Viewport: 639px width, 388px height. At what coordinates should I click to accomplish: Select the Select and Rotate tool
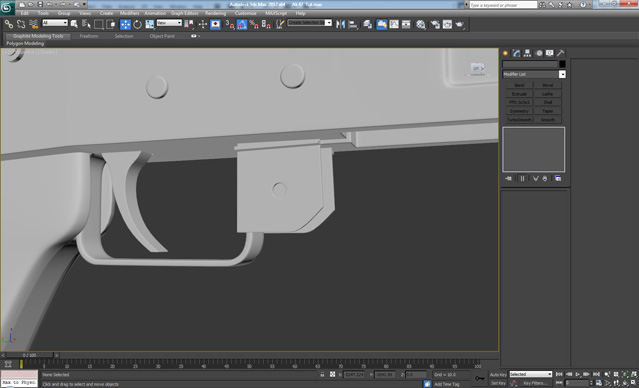click(x=137, y=24)
